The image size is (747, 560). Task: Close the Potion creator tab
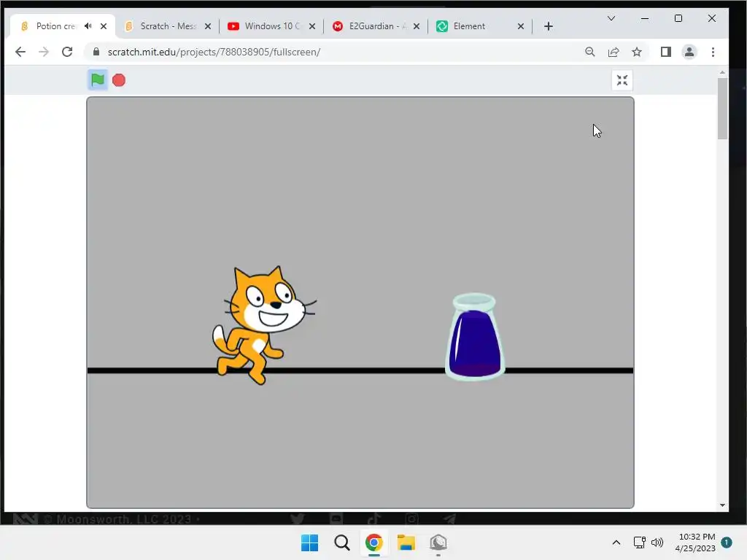(104, 26)
